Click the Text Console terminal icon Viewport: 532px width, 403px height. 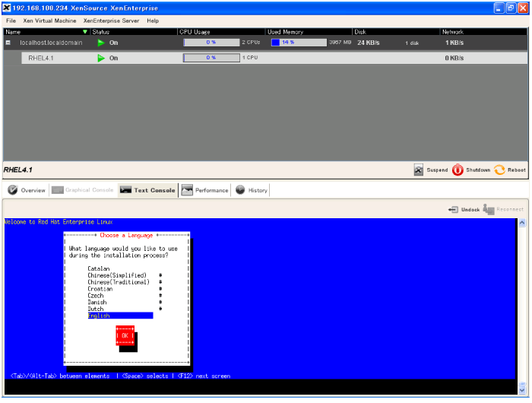point(125,190)
